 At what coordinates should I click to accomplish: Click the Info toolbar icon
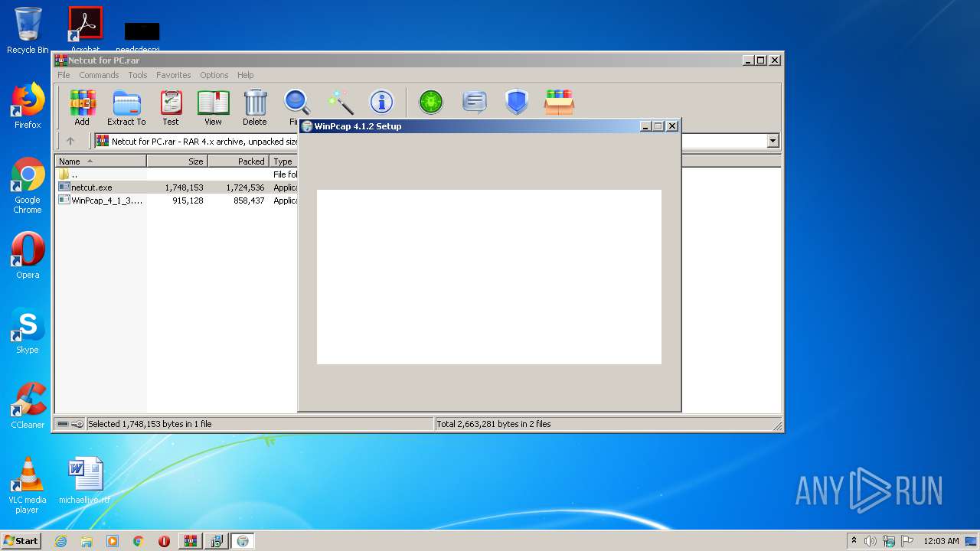click(381, 103)
